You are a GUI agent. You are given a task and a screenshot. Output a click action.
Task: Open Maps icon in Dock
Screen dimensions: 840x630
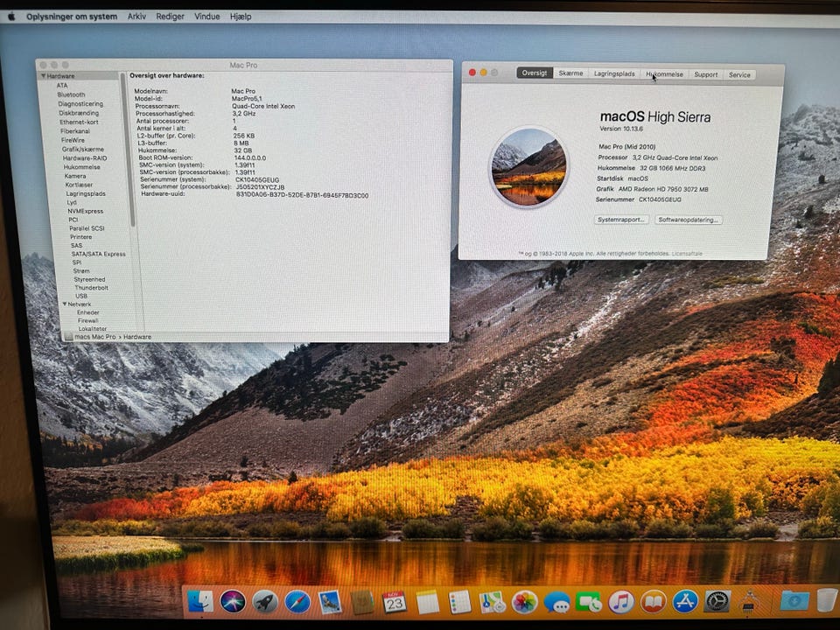click(493, 603)
